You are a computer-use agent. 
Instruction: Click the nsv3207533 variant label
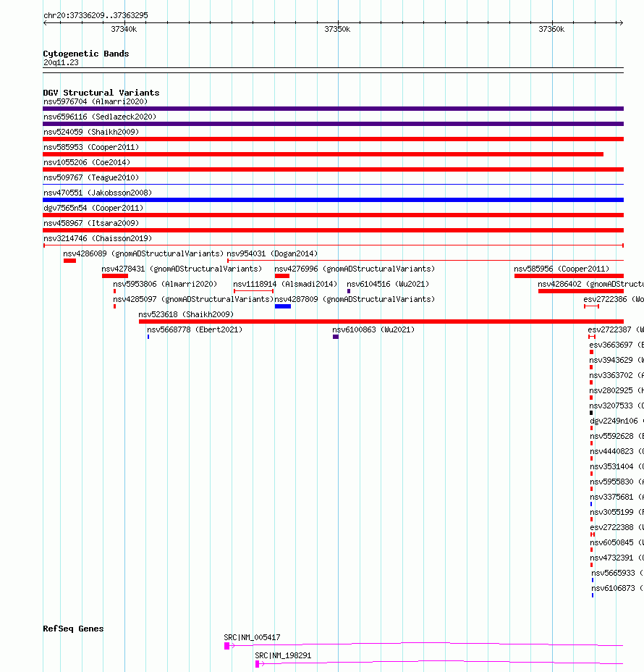(617, 406)
